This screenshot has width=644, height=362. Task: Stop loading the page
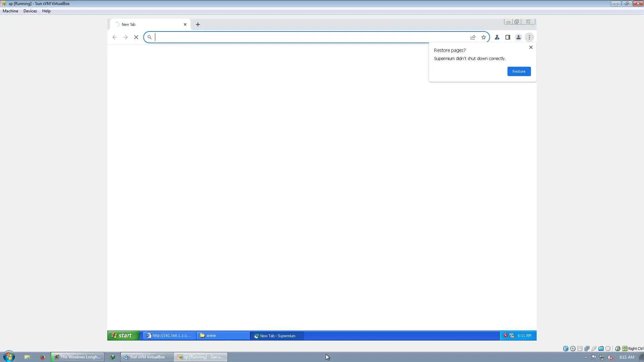(136, 37)
